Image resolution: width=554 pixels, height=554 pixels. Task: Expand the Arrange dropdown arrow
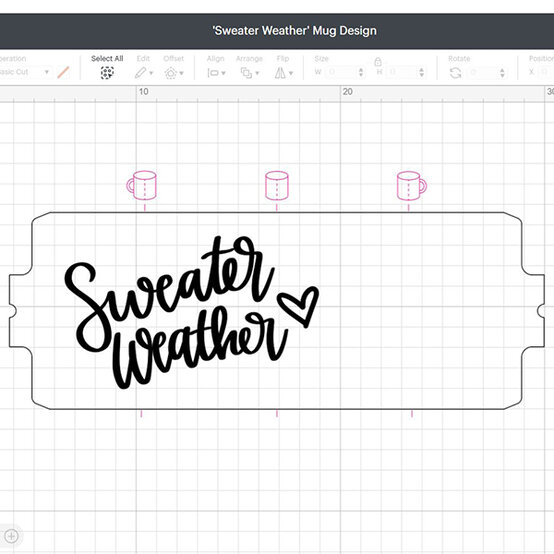coord(257,73)
